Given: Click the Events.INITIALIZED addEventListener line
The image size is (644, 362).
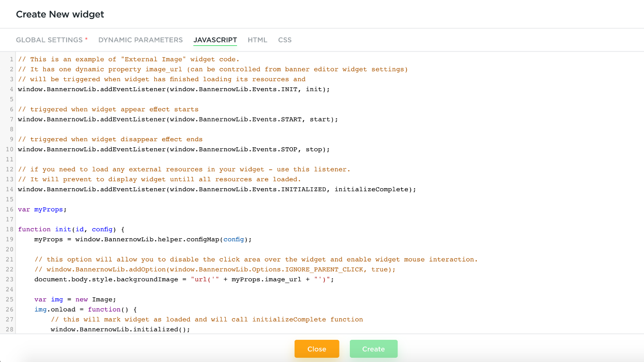Looking at the screenshot, I should point(217,189).
